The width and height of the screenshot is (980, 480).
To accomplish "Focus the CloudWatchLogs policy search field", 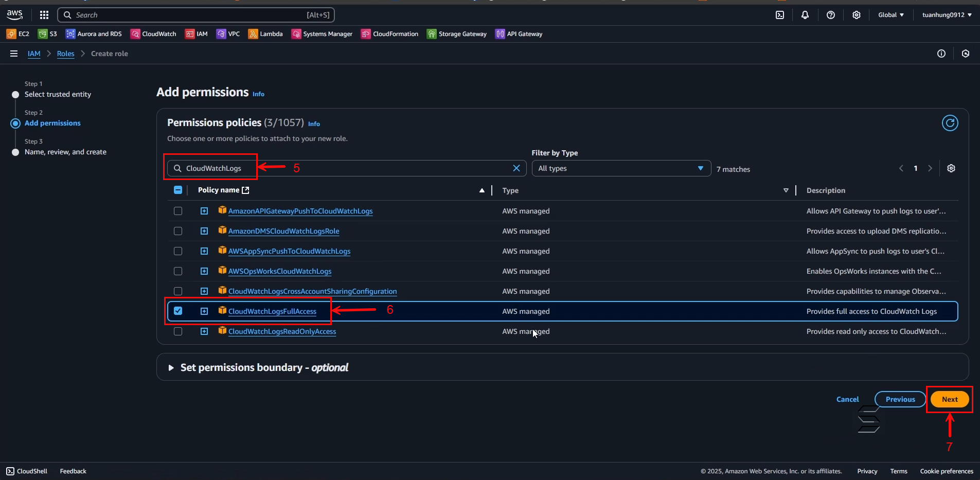I will [347, 168].
